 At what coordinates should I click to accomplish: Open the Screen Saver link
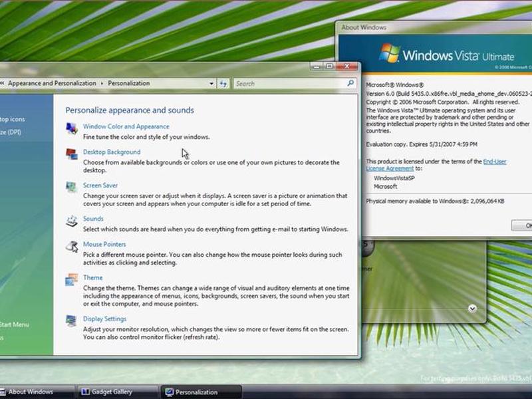pyautogui.click(x=100, y=186)
